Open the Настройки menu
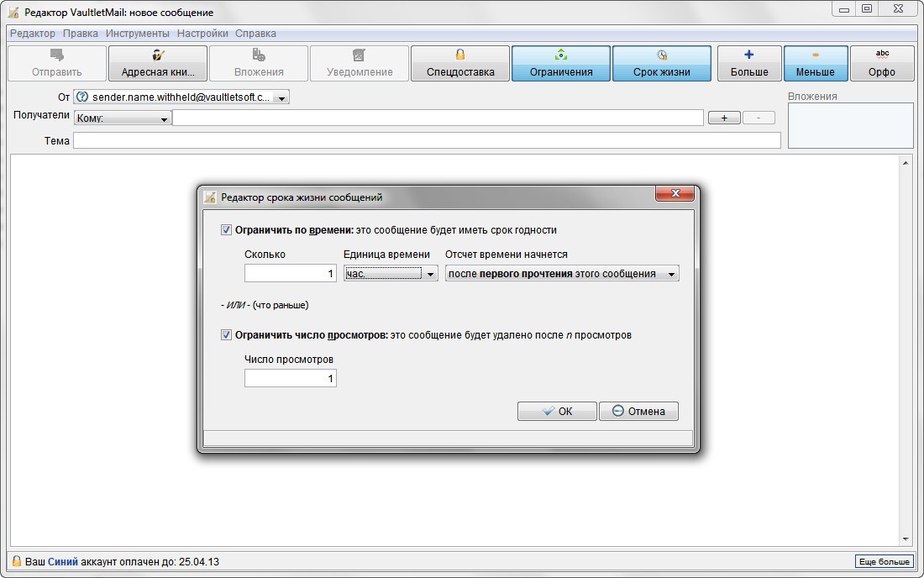Viewport: 924px width, 578px height. click(x=202, y=34)
